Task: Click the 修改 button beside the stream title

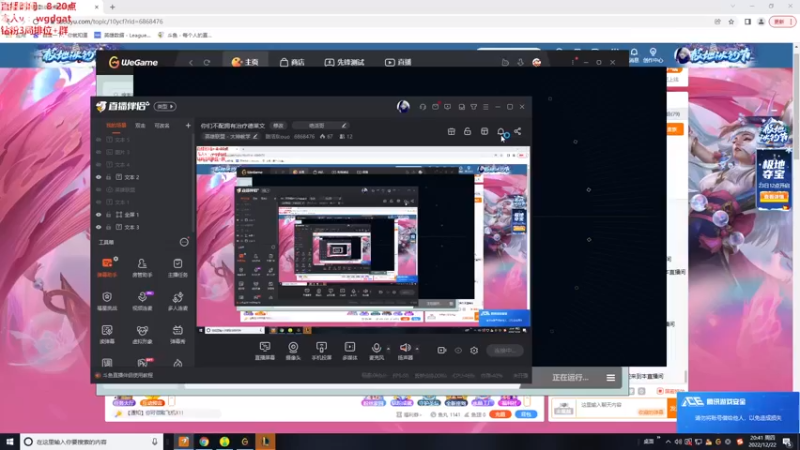Action: [278, 126]
